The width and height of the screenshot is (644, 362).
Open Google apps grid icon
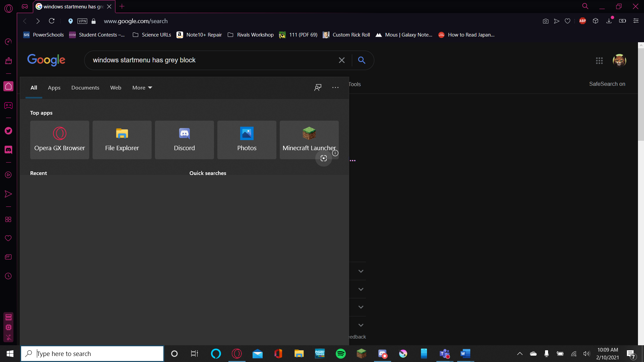[x=599, y=61]
